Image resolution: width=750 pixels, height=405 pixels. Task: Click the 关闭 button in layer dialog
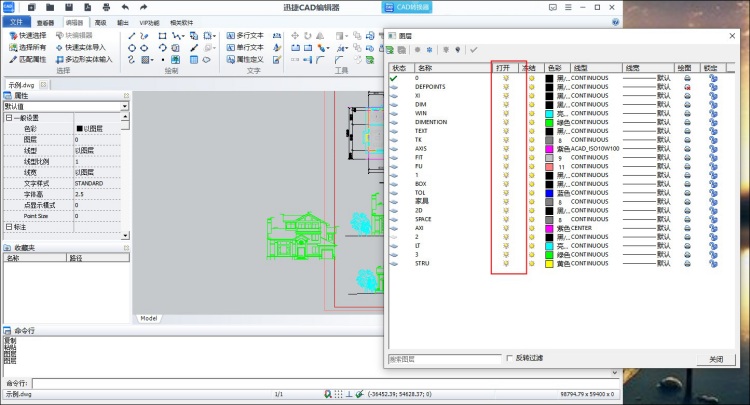click(716, 360)
